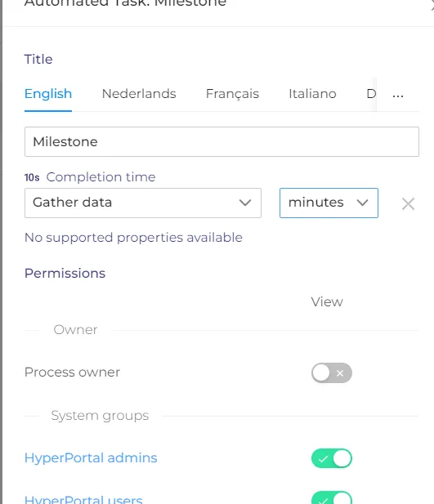434x504 pixels.
Task: Click the Process owner row label
Action: pos(72,372)
